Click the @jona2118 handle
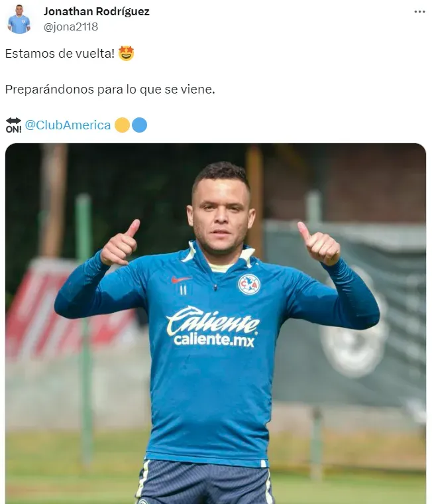The width and height of the screenshot is (432, 504). click(71, 27)
